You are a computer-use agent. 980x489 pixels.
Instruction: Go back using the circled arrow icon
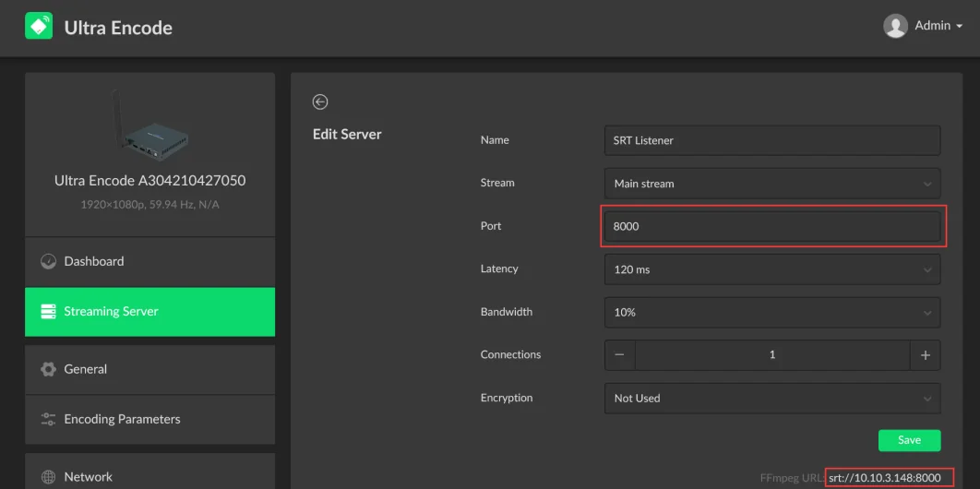tap(320, 101)
